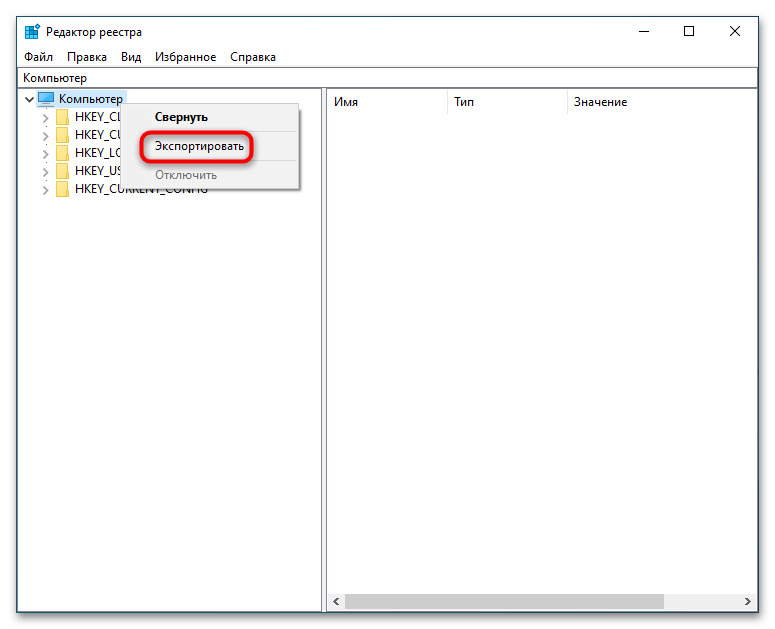Screen dimensions: 775x629
Task: Open the Справка menu
Action: click(x=253, y=57)
